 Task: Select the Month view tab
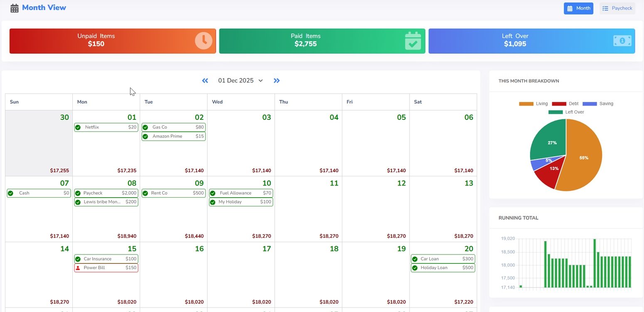click(x=578, y=8)
